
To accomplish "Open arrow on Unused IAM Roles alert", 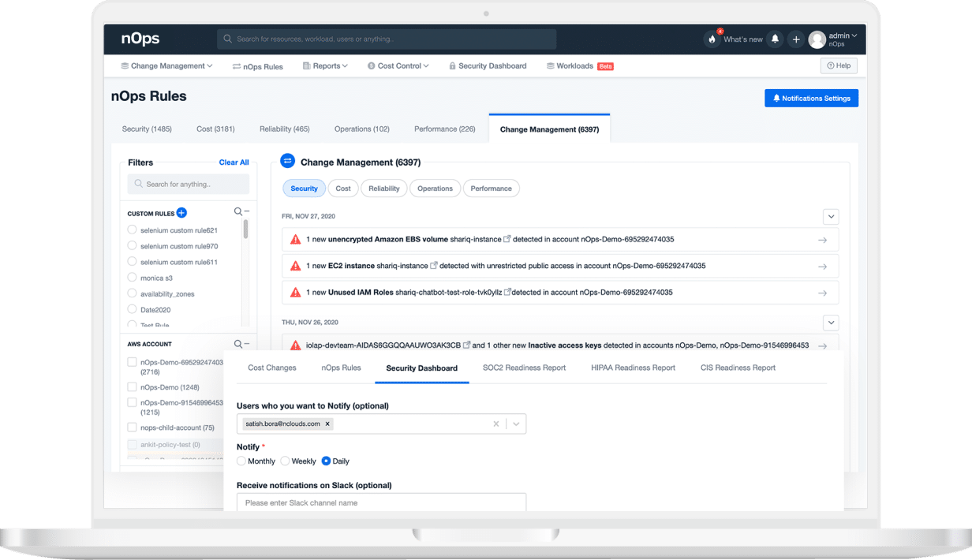I will (x=822, y=293).
